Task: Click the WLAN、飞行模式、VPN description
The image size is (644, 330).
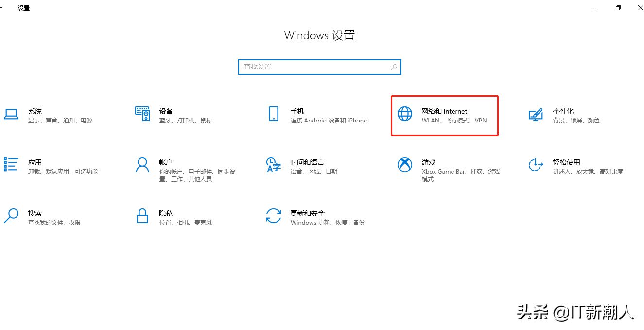Action: 454,121
